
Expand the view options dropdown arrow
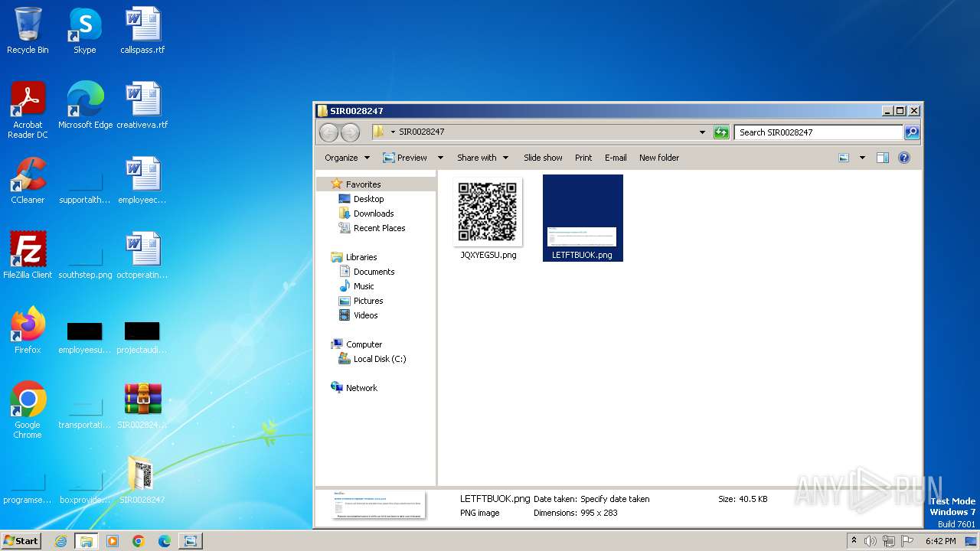click(x=862, y=158)
